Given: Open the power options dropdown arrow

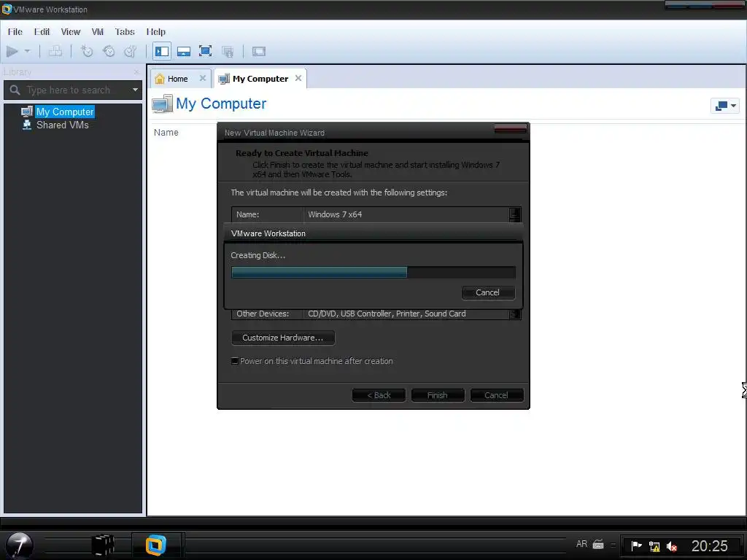Looking at the screenshot, I should point(27,51).
